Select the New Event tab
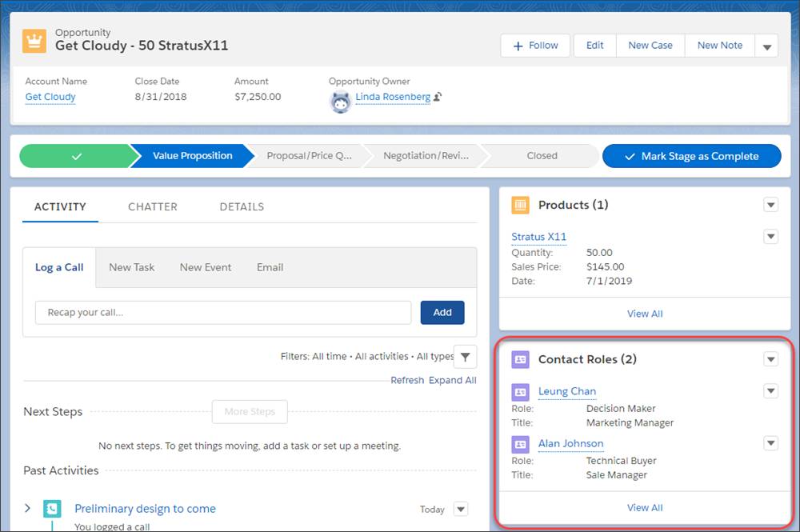The height and width of the screenshot is (532, 800). click(205, 267)
